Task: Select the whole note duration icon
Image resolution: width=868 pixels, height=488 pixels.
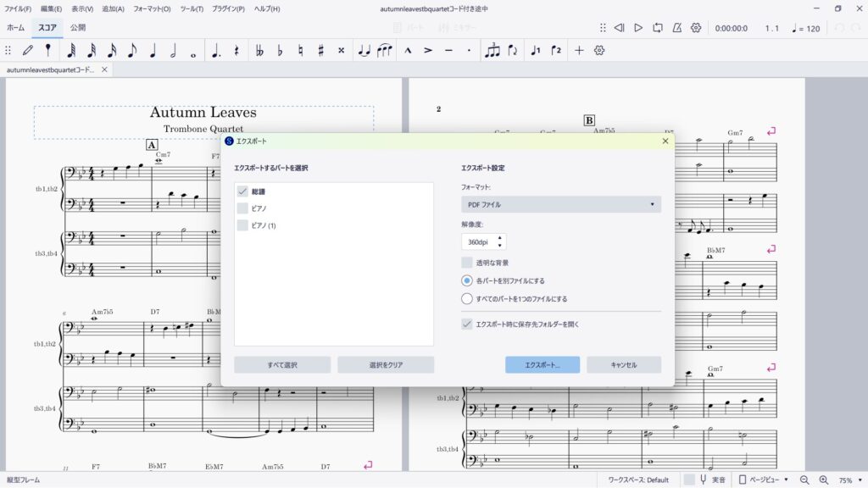Action: 193,51
